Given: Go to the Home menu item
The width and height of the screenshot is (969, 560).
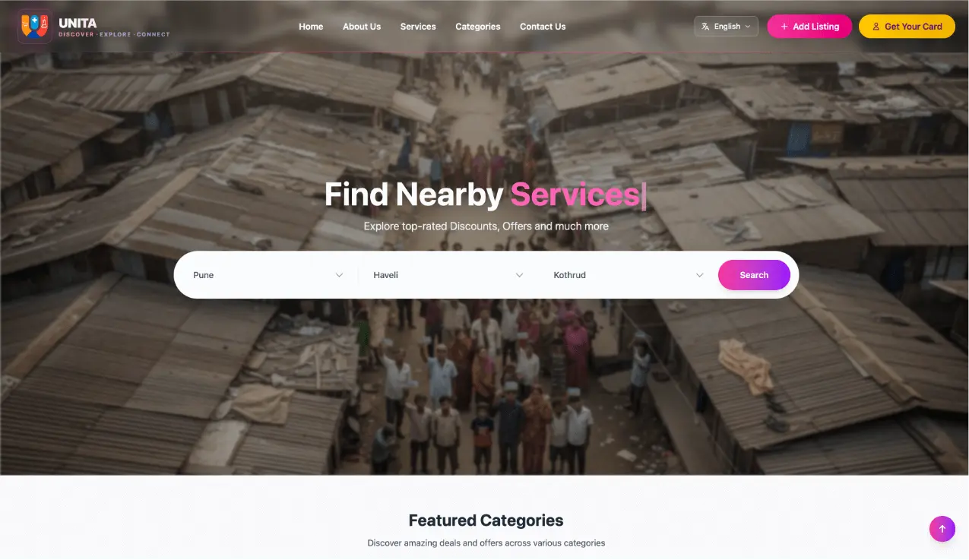Looking at the screenshot, I should click(x=311, y=27).
